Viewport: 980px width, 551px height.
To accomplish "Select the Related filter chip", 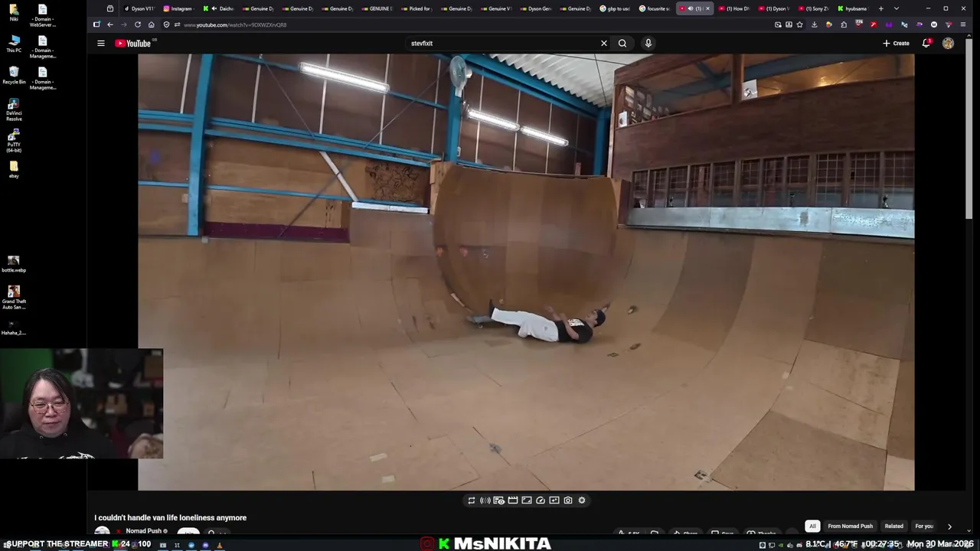I will pyautogui.click(x=893, y=527).
